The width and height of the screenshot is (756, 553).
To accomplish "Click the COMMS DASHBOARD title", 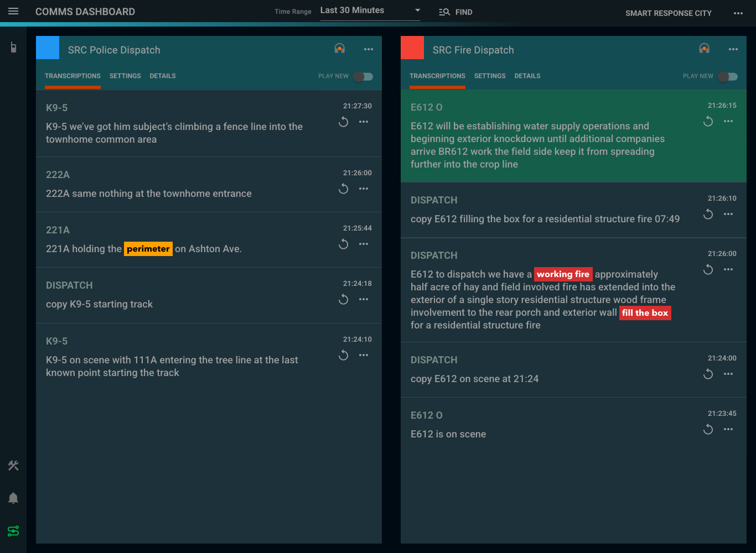I will [85, 12].
